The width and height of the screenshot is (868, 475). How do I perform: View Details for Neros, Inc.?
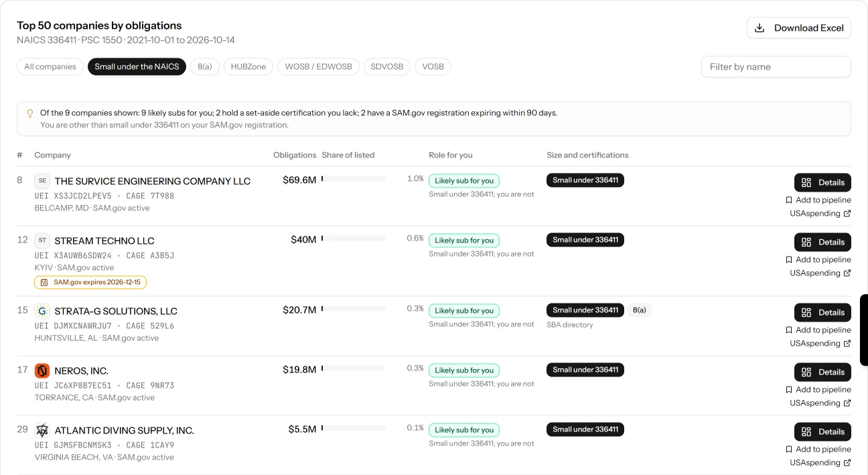point(822,372)
